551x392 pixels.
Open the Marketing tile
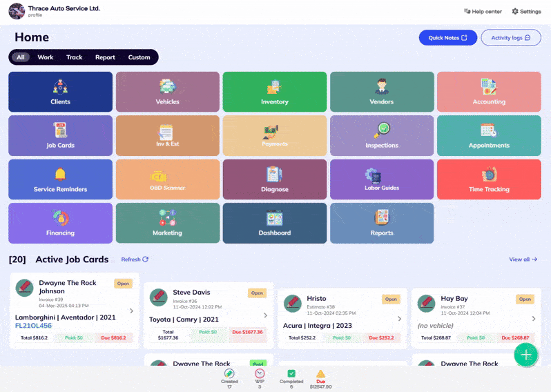[x=168, y=223]
